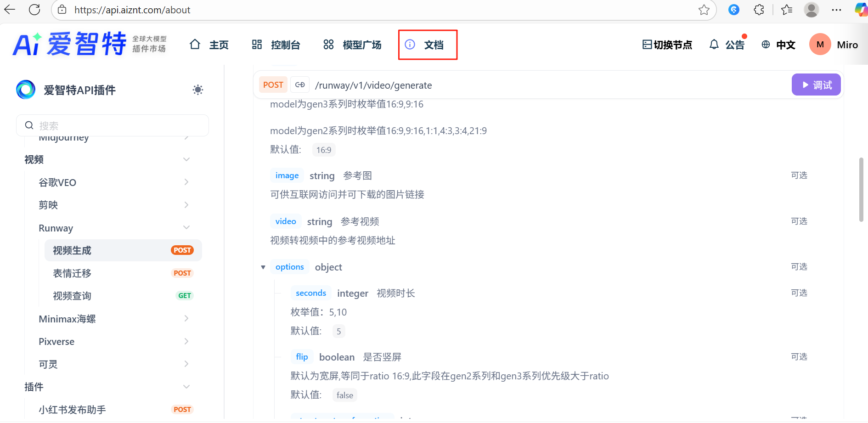This screenshot has width=868, height=423.
Task: Click the 爱智特API插件 swirl logo
Action: (26, 90)
